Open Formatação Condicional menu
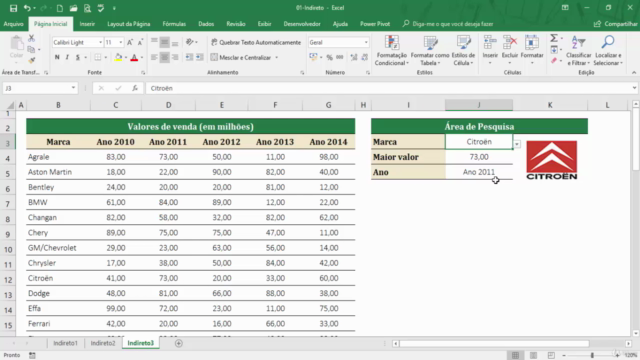The height and width of the screenshot is (360, 640). tap(391, 51)
